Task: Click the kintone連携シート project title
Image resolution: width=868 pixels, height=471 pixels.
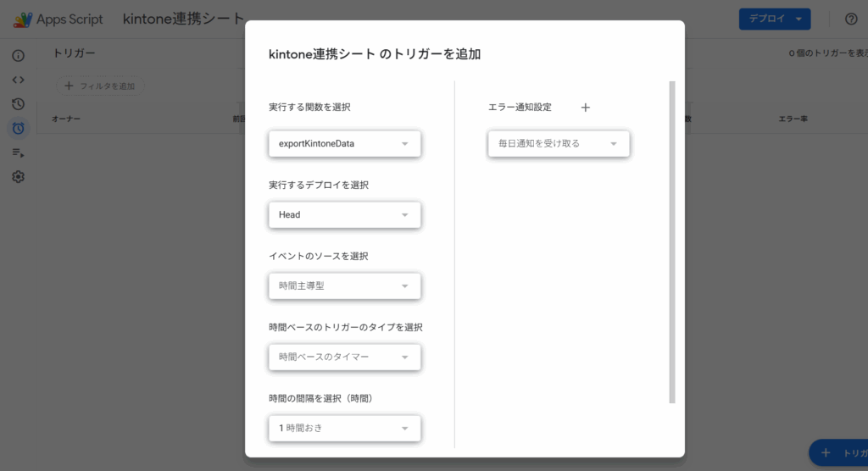Action: click(184, 19)
